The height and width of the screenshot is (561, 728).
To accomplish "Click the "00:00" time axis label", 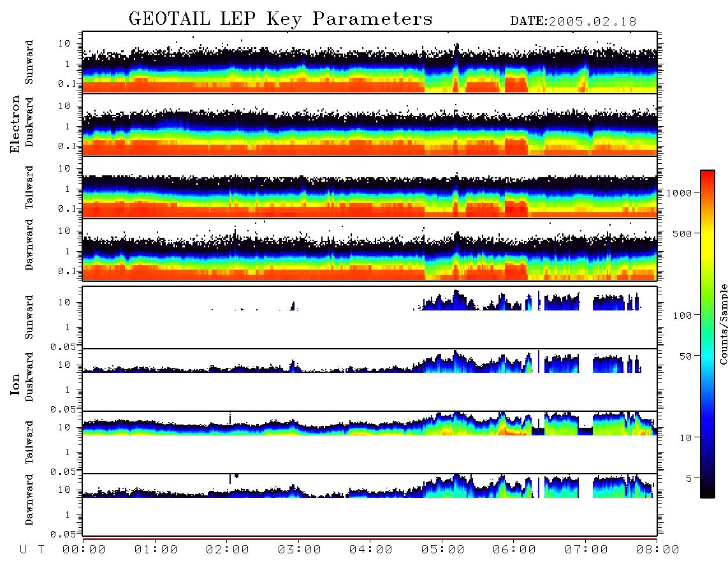I will (x=84, y=550).
